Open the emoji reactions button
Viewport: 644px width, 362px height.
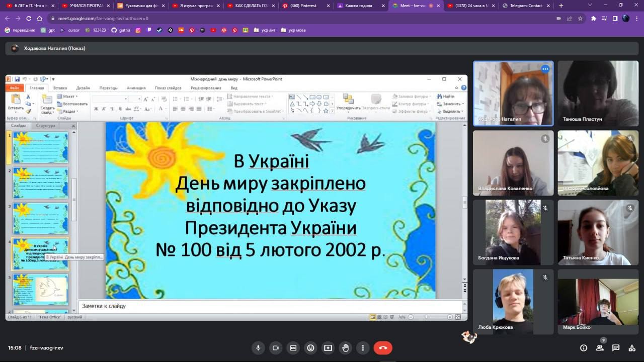[x=310, y=348]
